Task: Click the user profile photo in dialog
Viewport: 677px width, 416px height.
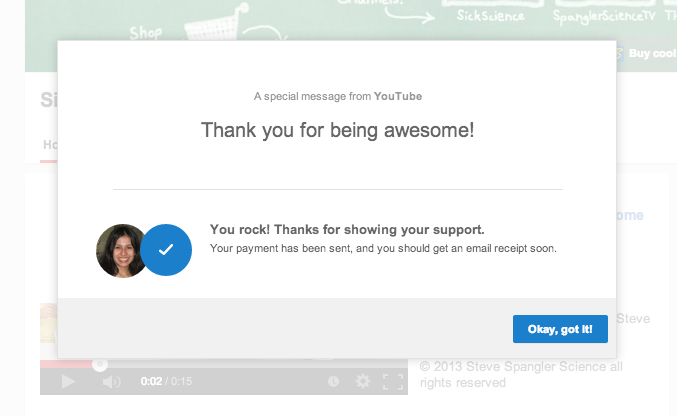Action: (x=121, y=251)
